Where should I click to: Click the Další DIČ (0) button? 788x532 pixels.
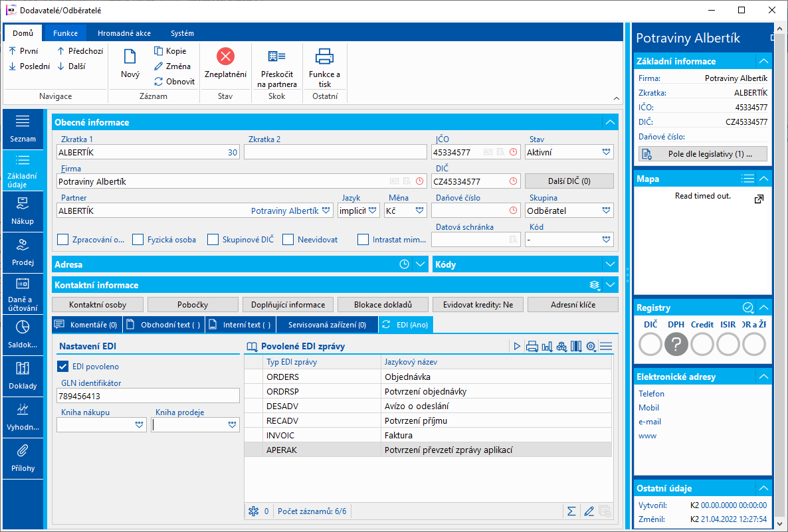click(569, 181)
